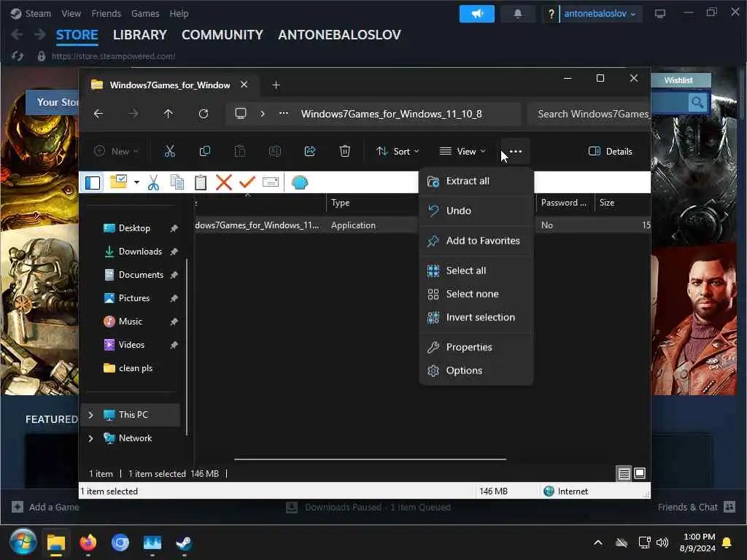The image size is (747, 560).
Task: Open Properties from the menu
Action: tap(476, 347)
